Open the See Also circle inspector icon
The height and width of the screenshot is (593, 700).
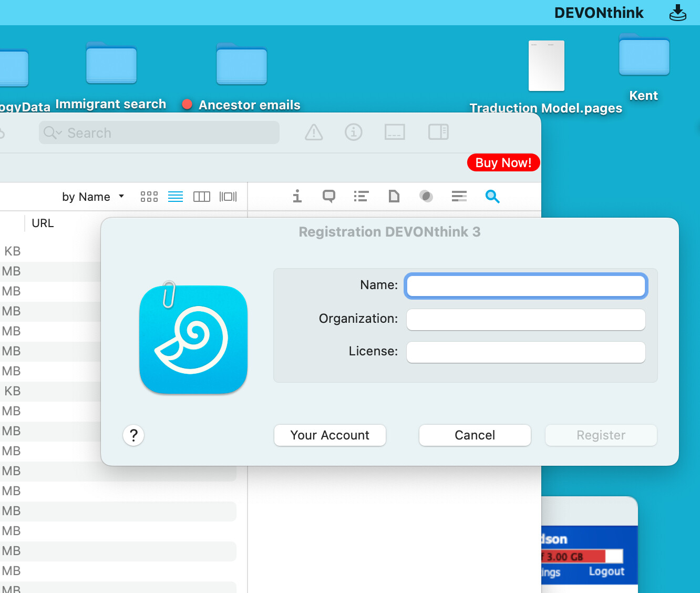click(x=426, y=196)
